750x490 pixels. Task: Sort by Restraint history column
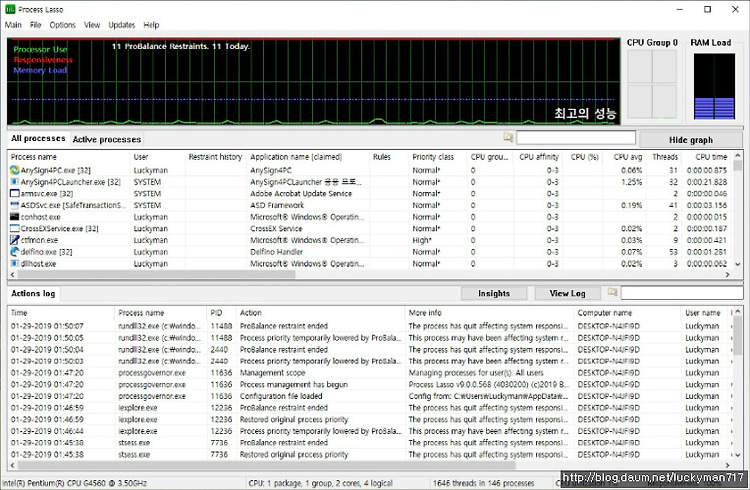coord(216,157)
